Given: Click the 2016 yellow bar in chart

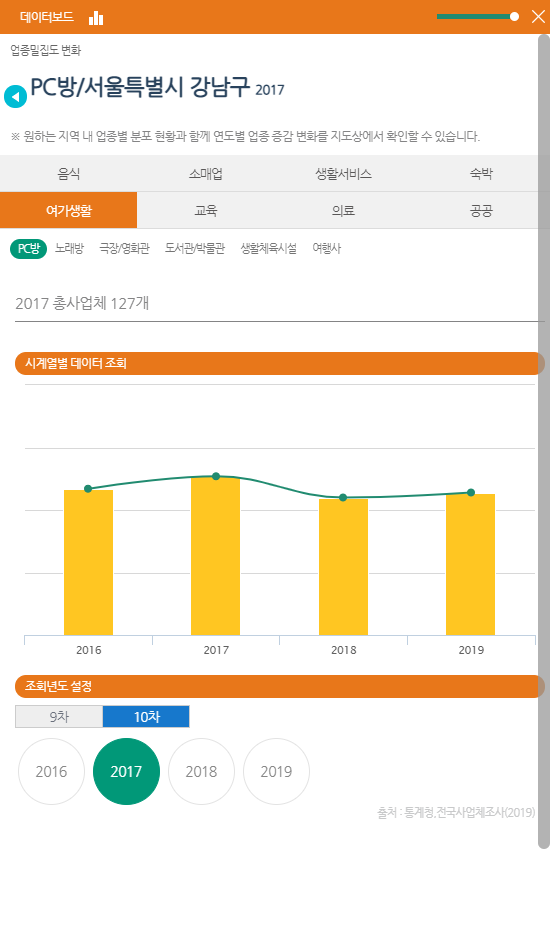Looking at the screenshot, I should [88, 562].
